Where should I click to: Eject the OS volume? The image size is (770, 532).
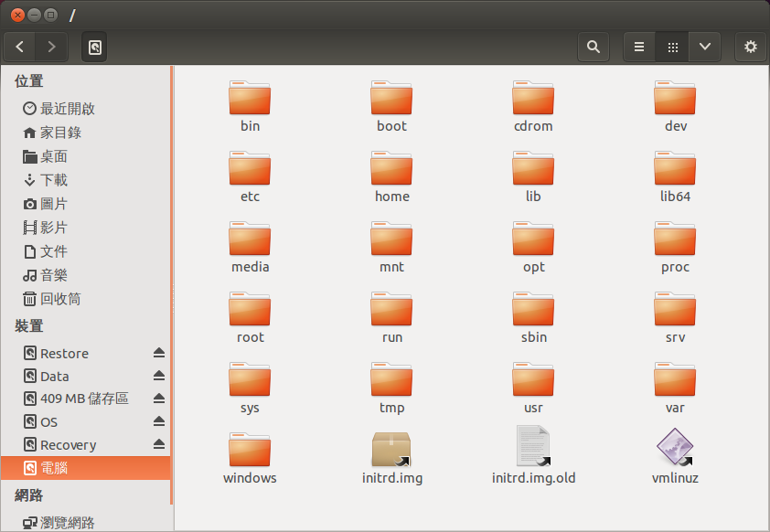click(158, 421)
